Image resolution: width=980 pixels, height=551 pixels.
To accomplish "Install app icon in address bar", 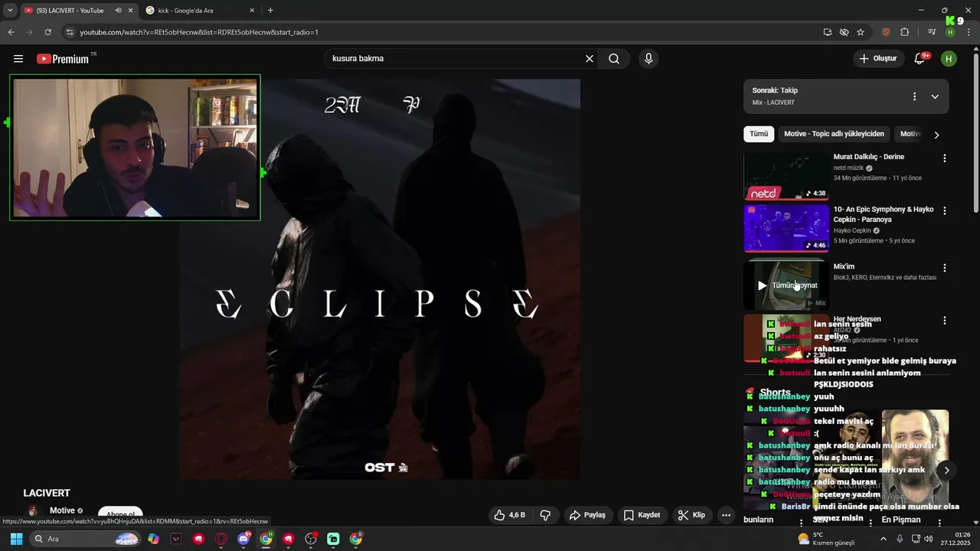I will tap(828, 32).
